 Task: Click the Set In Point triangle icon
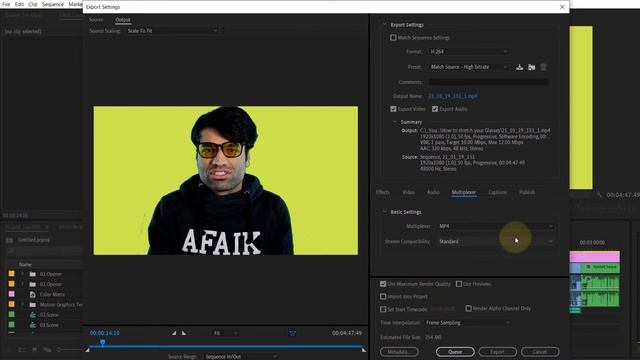[x=174, y=333]
